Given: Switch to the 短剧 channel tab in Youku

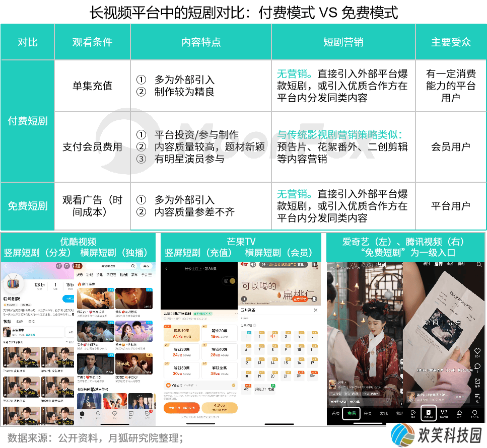Looking at the screenshot, I should [x=123, y=275].
